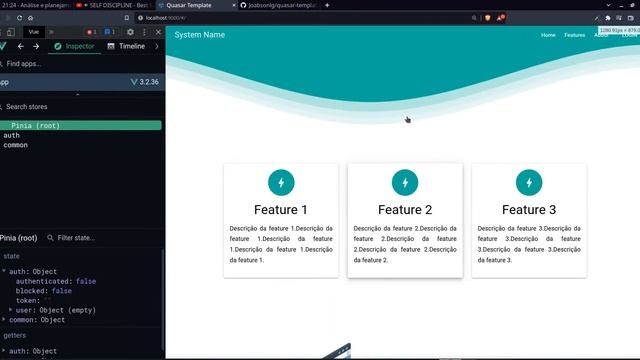Screen dimensions: 640x360
Task: Open the DevTools settings gear
Action: [x=130, y=32]
